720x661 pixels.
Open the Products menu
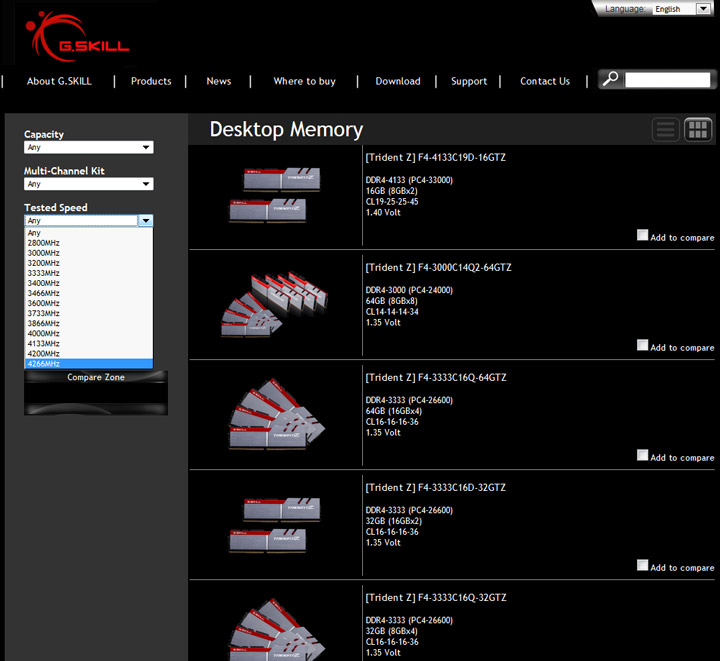click(151, 81)
